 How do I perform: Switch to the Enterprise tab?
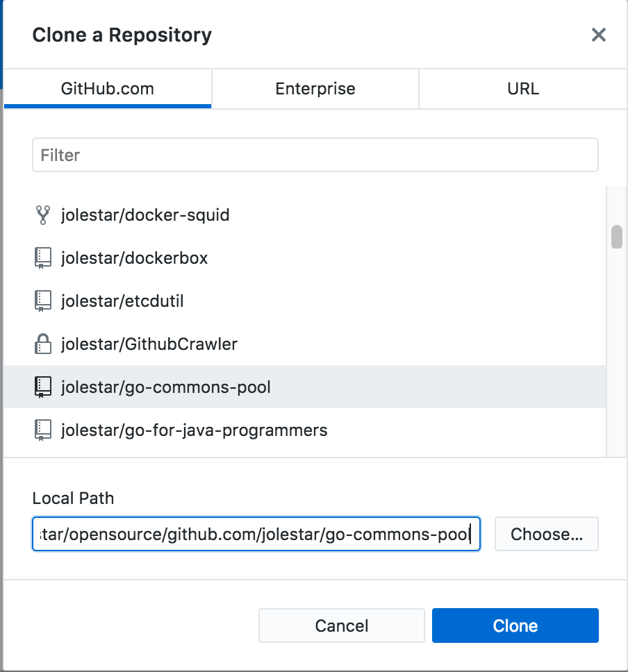(x=315, y=89)
